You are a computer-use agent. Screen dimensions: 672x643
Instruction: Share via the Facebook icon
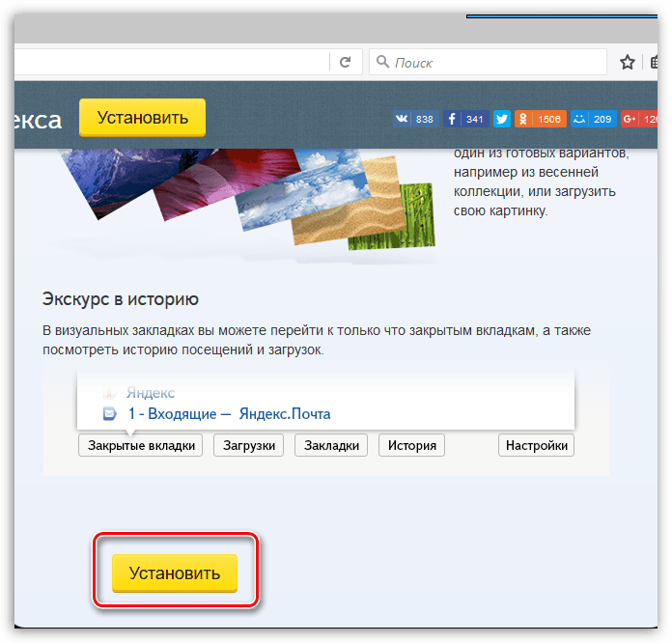pos(452,119)
